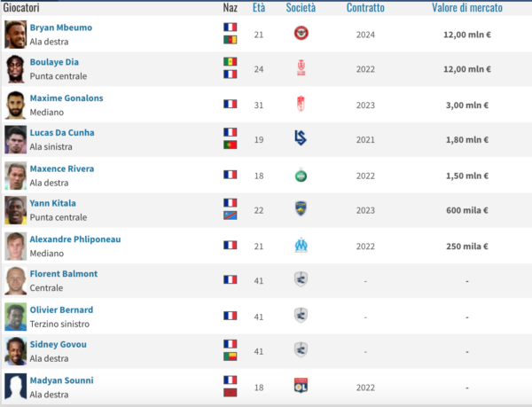
Task: Click the club crest in Boulaye Dia's row
Action: (x=301, y=68)
